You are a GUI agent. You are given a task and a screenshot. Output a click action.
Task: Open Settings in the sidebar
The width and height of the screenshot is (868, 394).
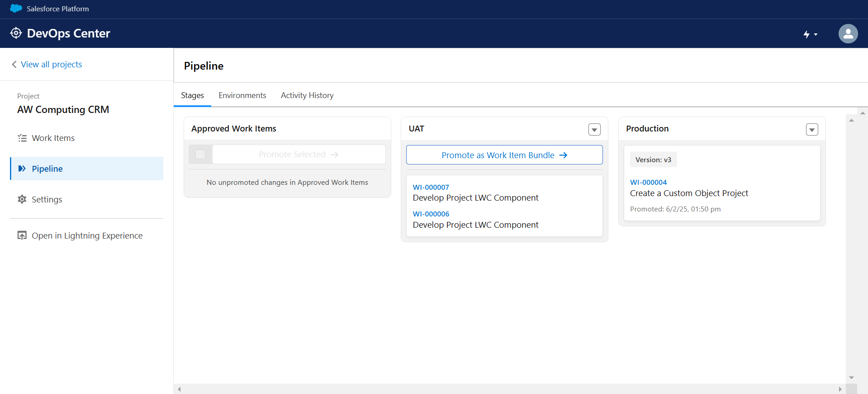(47, 199)
